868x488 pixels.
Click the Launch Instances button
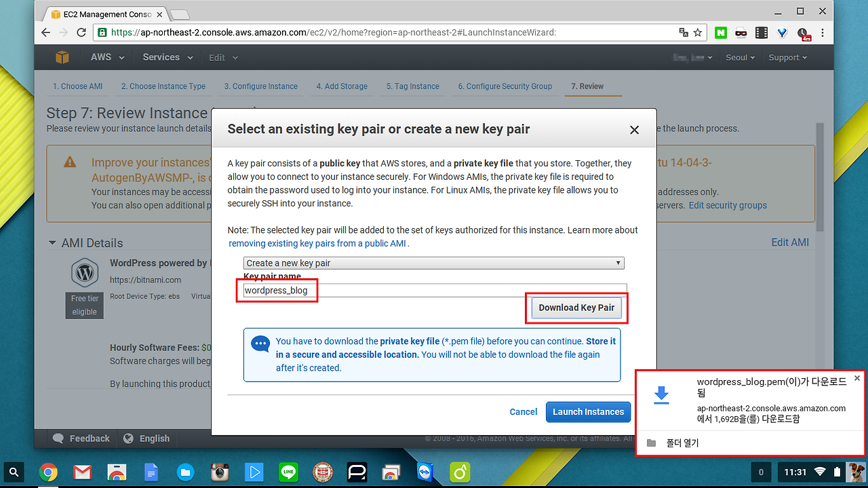pos(589,412)
